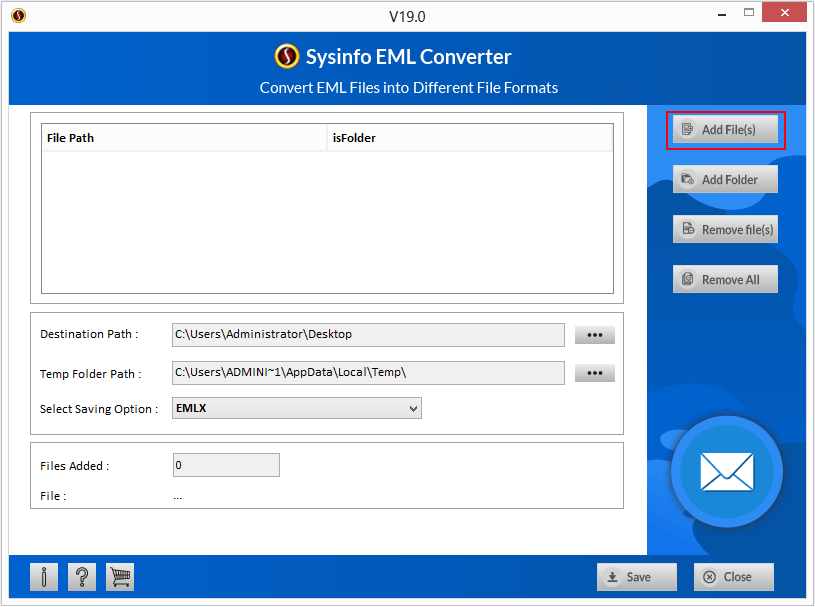This screenshot has height=607, width=815.
Task: Click the Files Added counter field
Action: 226,465
